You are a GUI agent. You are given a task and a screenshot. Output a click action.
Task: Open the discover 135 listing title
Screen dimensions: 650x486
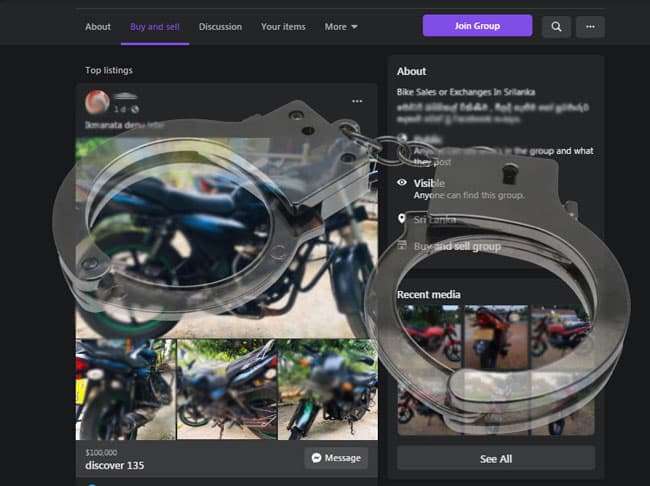click(x=114, y=466)
